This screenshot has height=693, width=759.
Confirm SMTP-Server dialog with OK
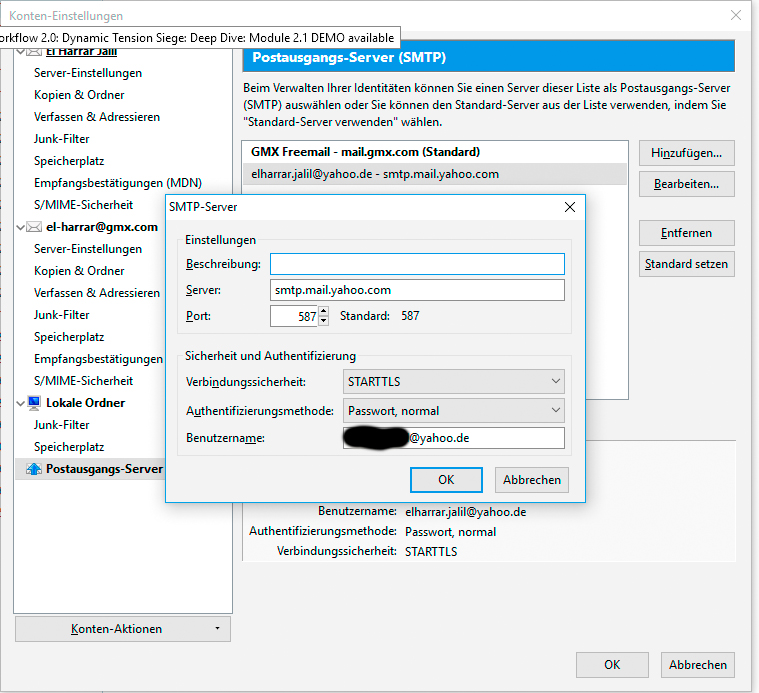tap(446, 480)
